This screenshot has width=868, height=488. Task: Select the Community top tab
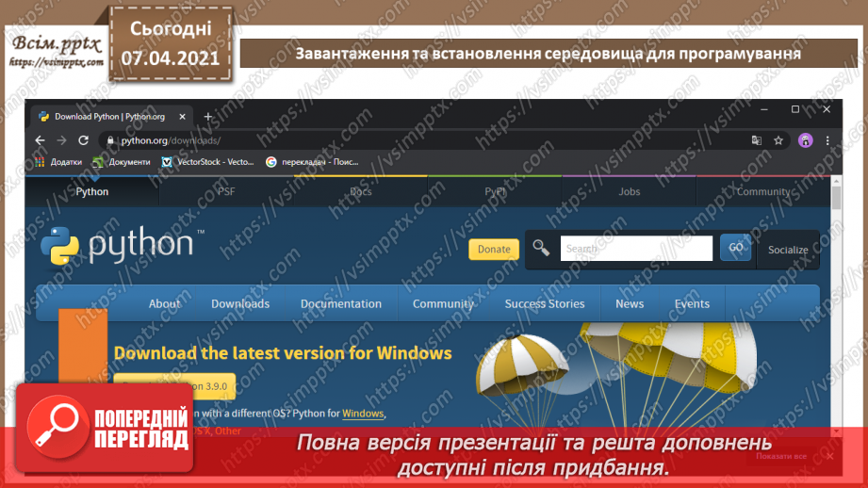click(762, 191)
